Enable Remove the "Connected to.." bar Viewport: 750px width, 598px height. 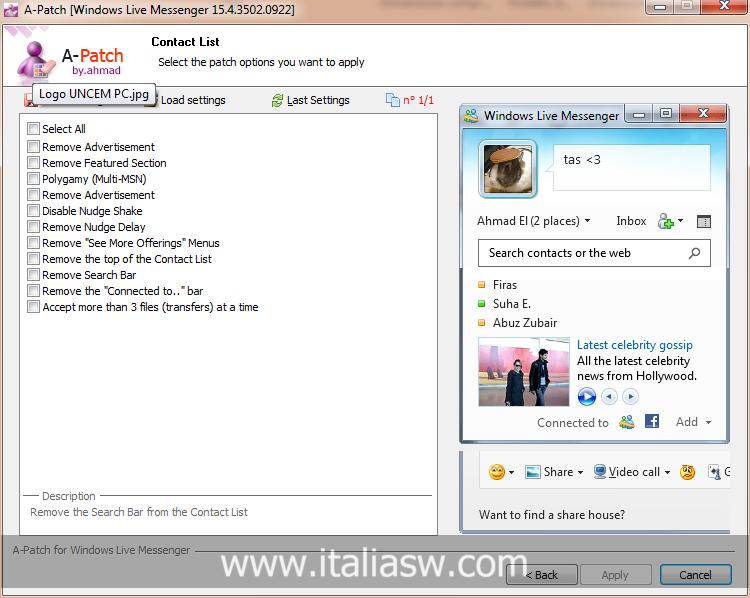click(x=33, y=291)
